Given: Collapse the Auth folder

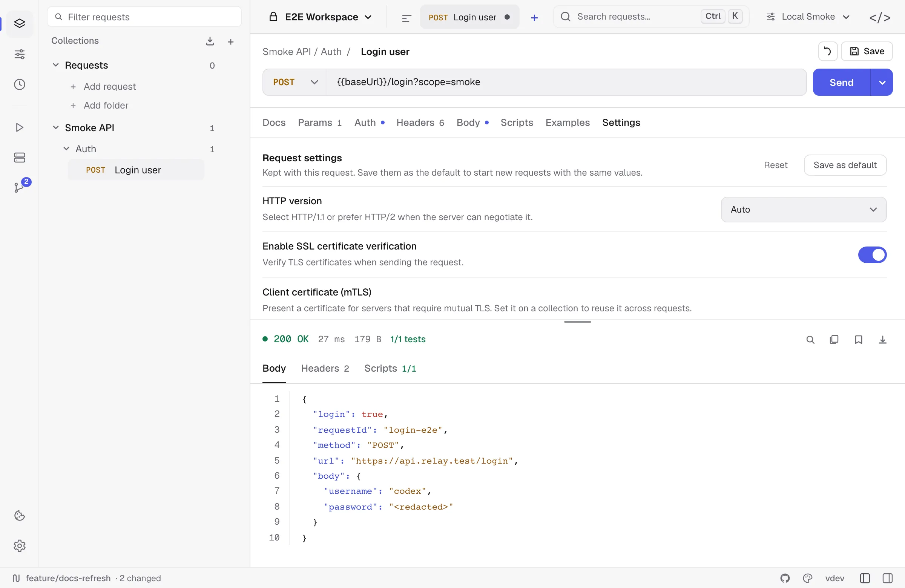Looking at the screenshot, I should click(x=66, y=149).
